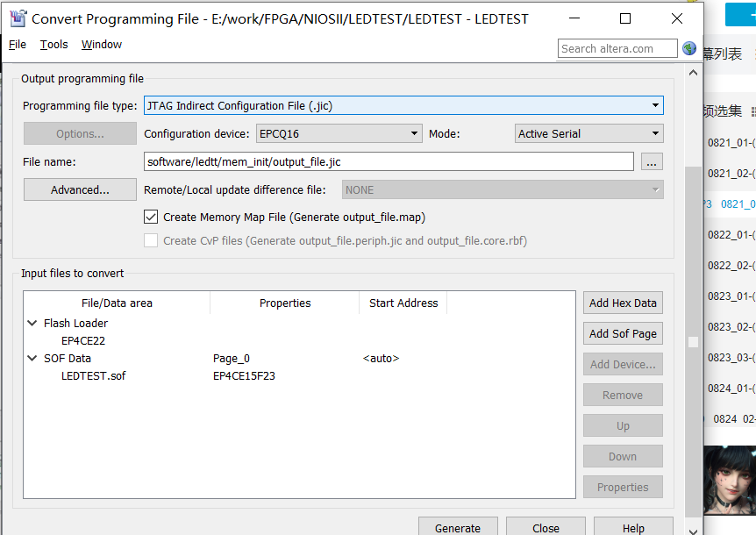Maximize the Convert Programming File window
The image size is (756, 535).
point(625,18)
